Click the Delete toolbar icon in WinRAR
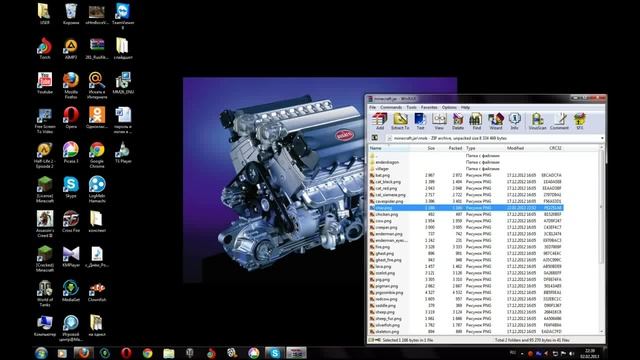The image size is (640, 360). coord(458,121)
